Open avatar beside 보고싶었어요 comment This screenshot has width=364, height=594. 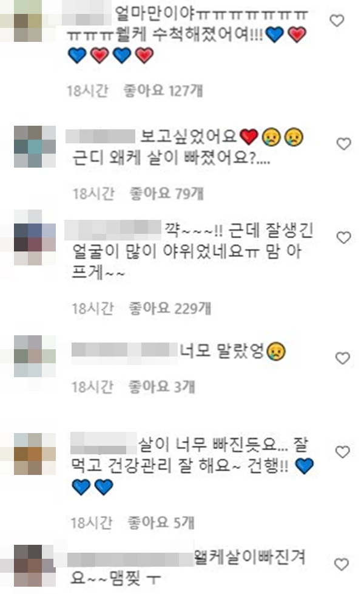tap(35, 146)
